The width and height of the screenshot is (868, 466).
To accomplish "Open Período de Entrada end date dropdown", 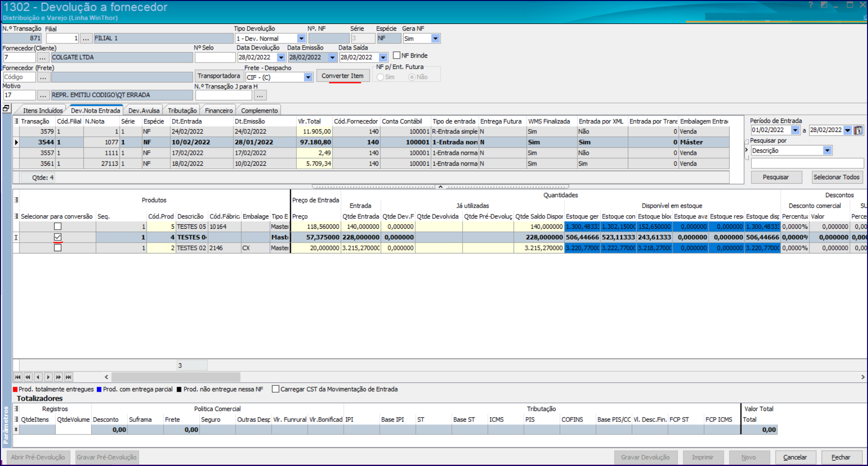I will (x=847, y=130).
